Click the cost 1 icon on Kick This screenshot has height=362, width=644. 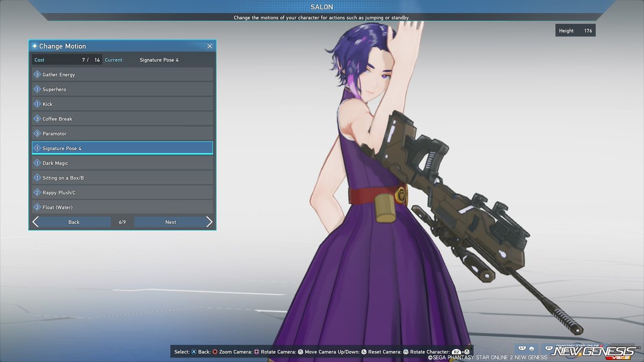(x=38, y=104)
